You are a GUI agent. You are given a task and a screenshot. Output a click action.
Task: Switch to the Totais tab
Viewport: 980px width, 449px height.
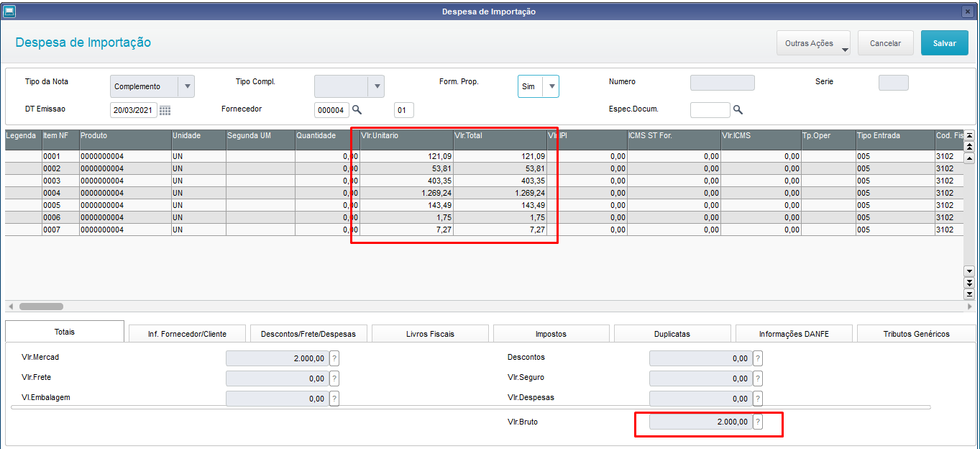click(65, 332)
